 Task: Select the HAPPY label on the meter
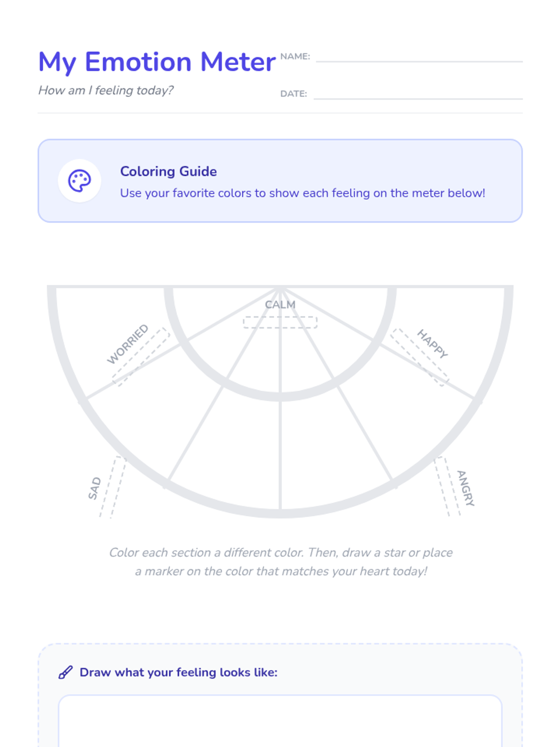coord(433,344)
